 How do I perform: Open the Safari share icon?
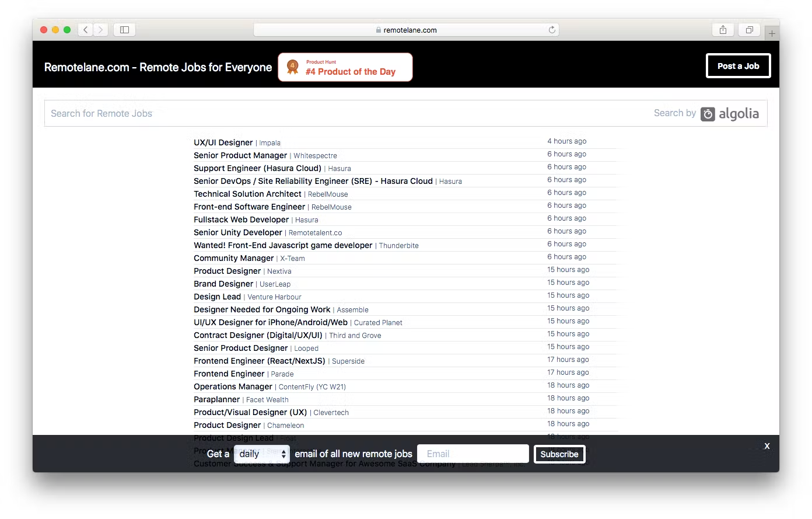723,30
